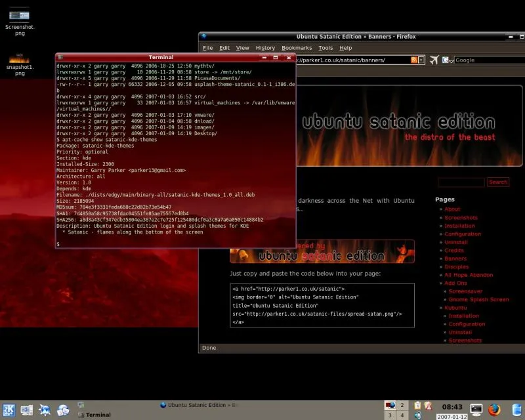Open Firefox from the system tray icon
Image resolution: width=525 pixels, height=420 pixels.
pos(493,409)
